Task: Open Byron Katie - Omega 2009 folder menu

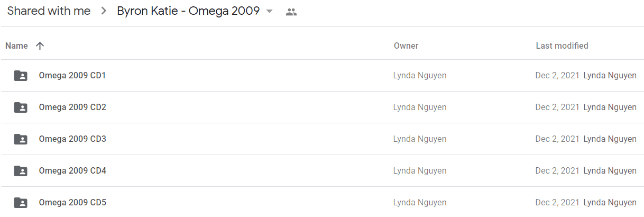Action: click(188, 11)
